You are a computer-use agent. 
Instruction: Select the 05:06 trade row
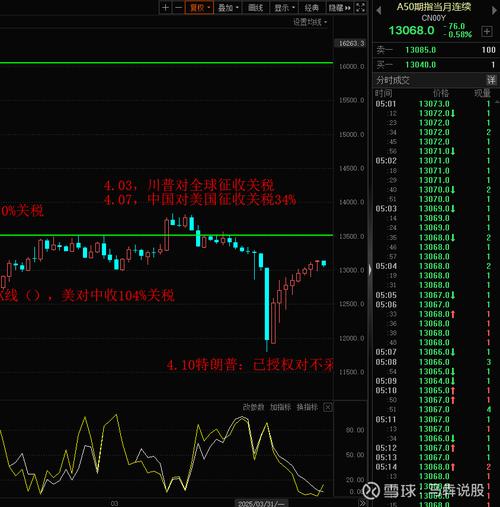point(433,305)
